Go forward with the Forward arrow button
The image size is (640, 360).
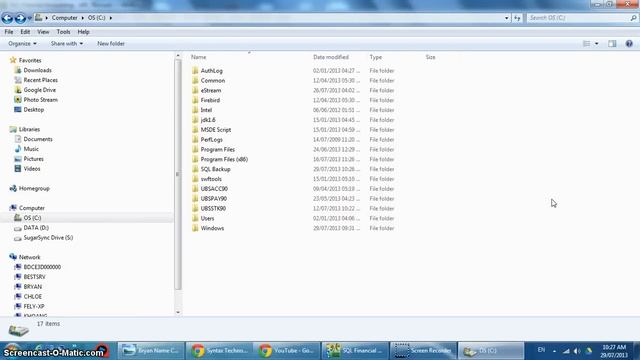pyautogui.click(x=20, y=18)
